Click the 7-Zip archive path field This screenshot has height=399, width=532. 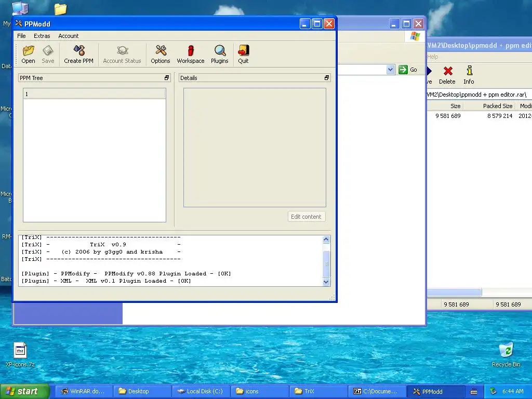(479, 95)
